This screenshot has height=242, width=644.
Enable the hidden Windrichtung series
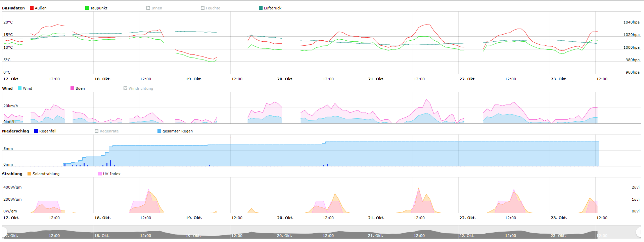(138, 88)
